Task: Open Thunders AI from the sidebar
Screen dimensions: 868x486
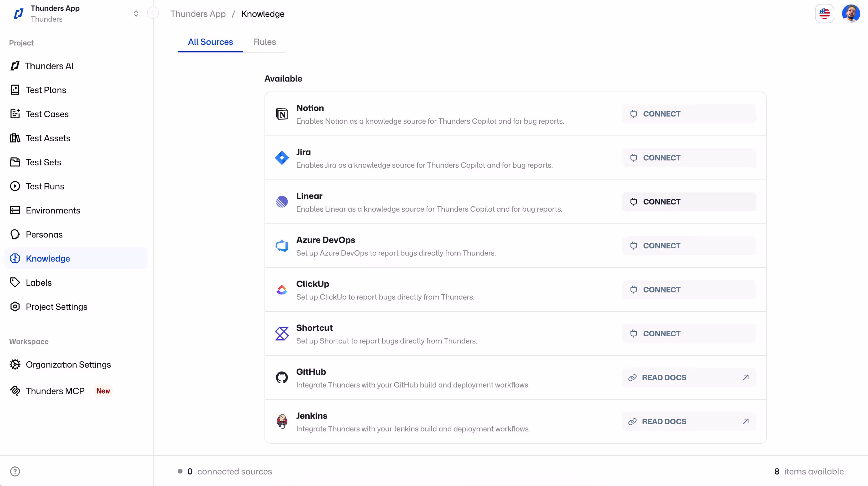Action: [76, 66]
